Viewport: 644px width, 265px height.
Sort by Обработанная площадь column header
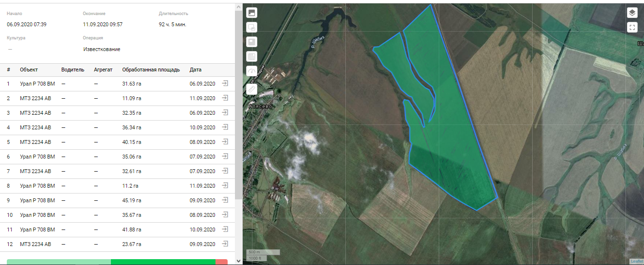[x=151, y=70]
